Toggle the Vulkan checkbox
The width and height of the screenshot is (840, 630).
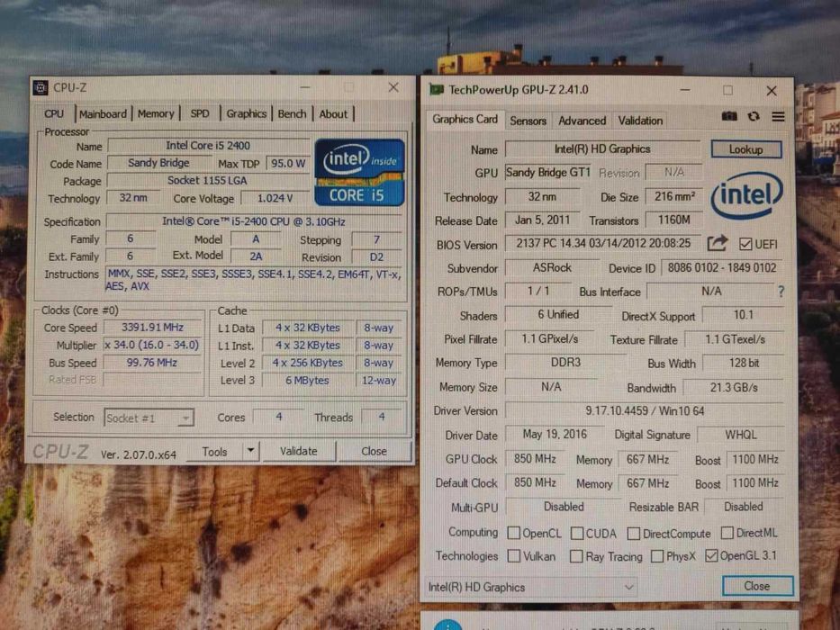(x=513, y=555)
